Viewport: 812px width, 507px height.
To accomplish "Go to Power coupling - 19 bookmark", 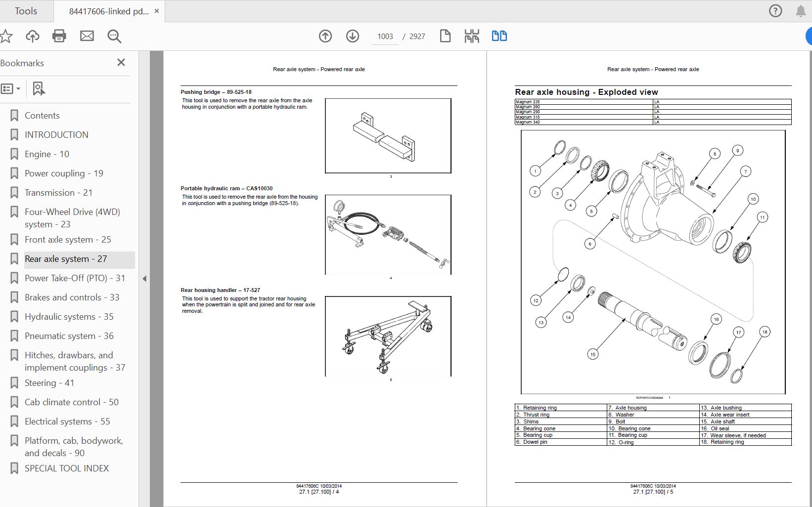I will point(64,173).
